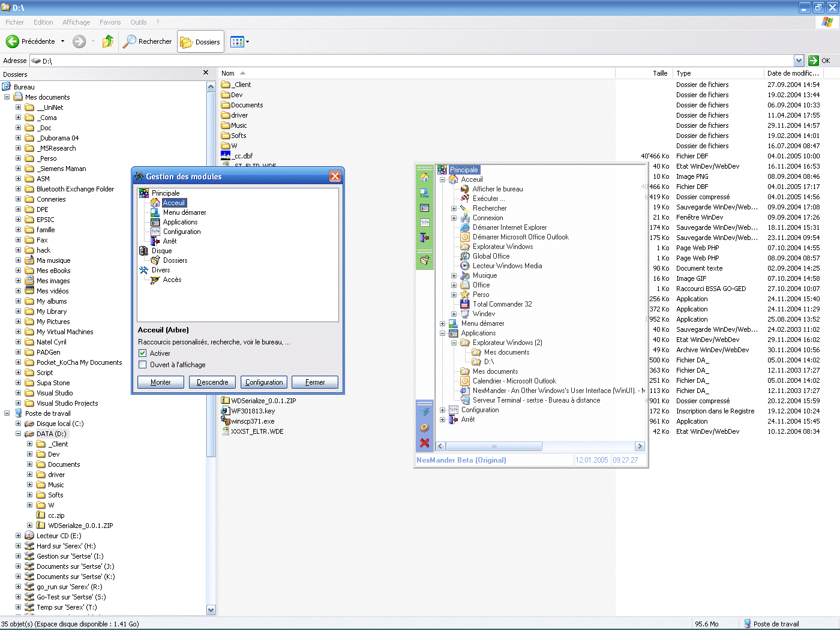Toggle the Activer checkbox

143,353
